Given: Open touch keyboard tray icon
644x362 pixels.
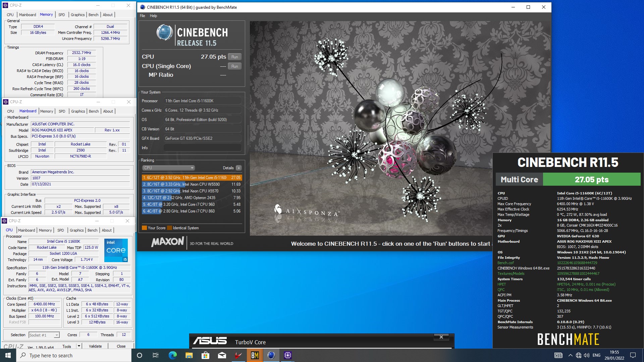Looking at the screenshot, I should [x=558, y=355].
